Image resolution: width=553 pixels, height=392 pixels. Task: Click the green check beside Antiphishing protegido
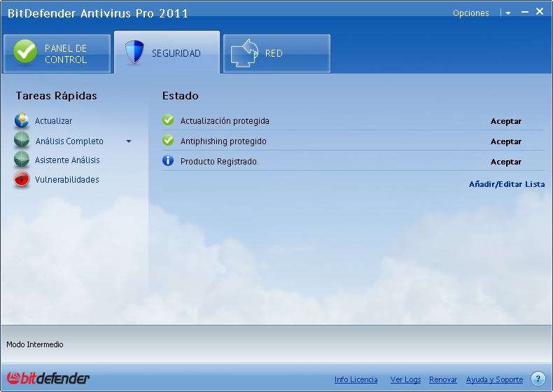(168, 141)
